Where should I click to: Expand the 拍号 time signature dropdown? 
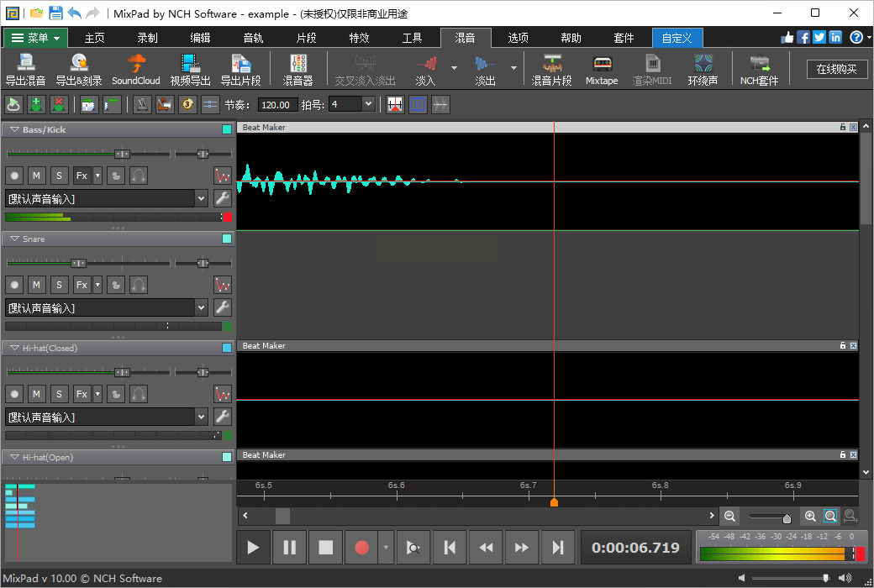(x=368, y=104)
